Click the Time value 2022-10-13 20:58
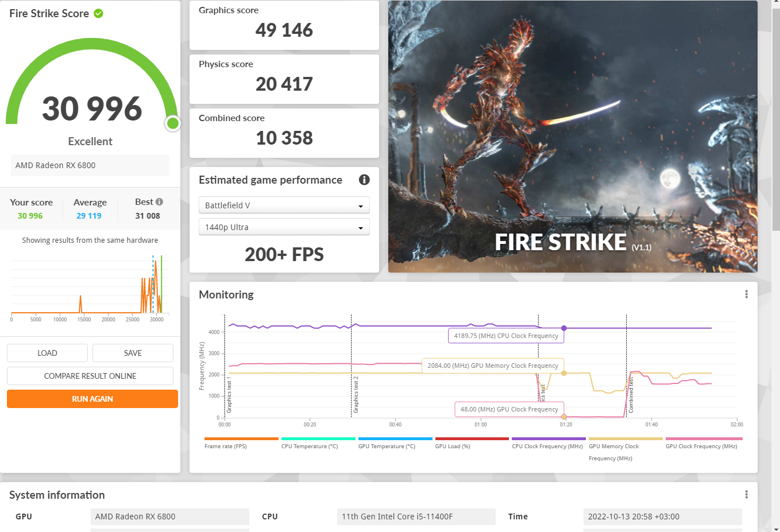Screen dimensions: 780x532 click(662, 517)
